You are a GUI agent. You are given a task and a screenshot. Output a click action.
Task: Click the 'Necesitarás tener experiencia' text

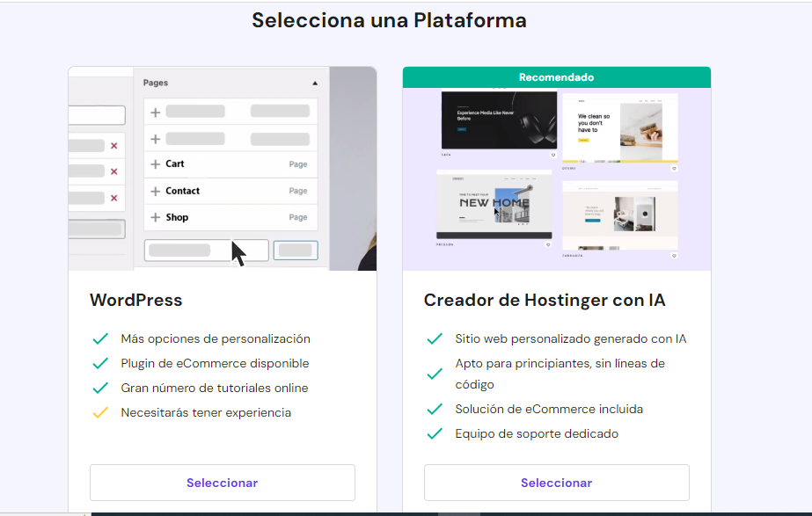pos(206,412)
